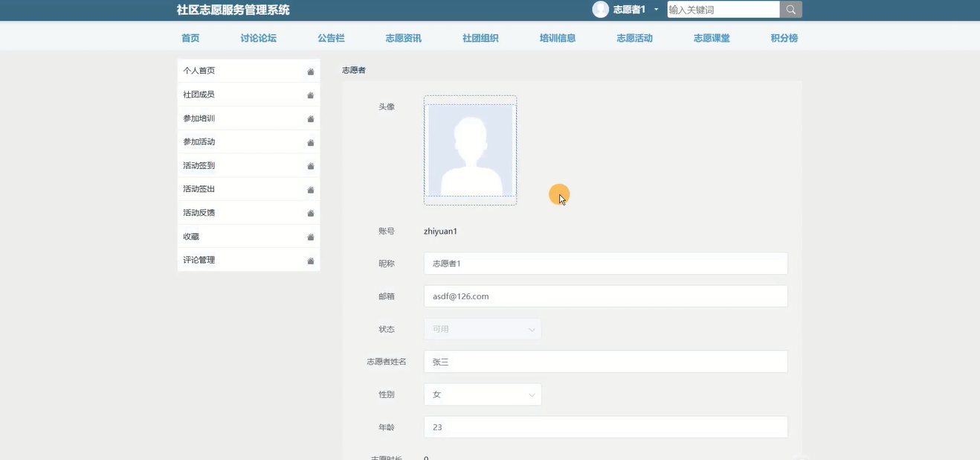Open 志愿活动 navigation tab
Viewport: 980px width, 460px height.
point(634,38)
